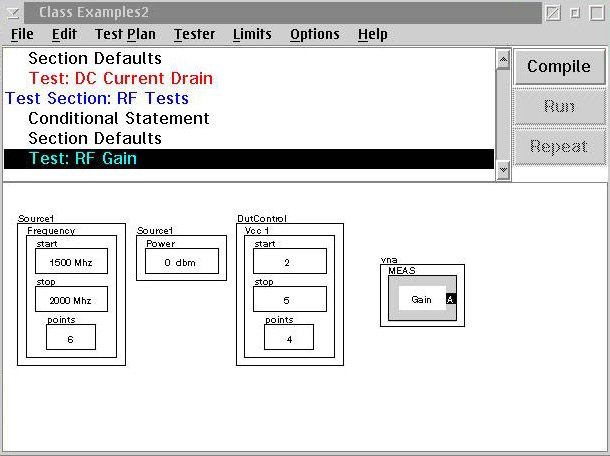This screenshot has width=610, height=456.
Task: Click the Run button
Action: (x=559, y=106)
